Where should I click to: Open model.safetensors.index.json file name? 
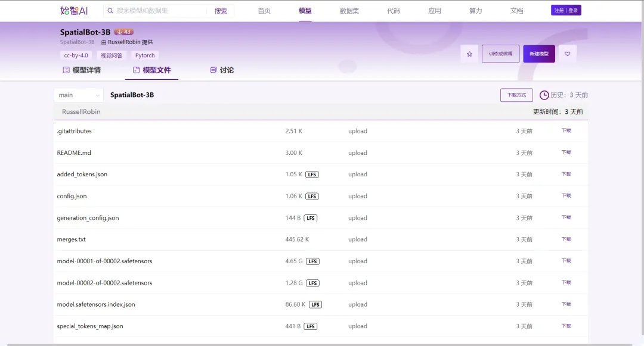[96, 304]
